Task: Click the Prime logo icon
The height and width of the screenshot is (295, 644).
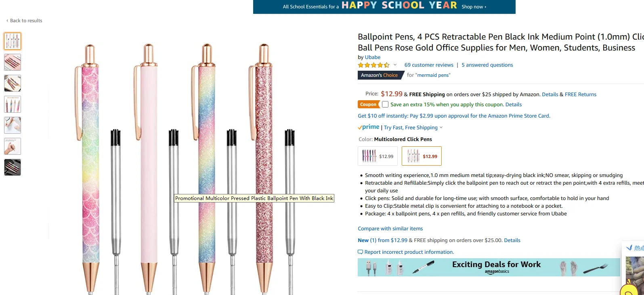Action: click(369, 127)
